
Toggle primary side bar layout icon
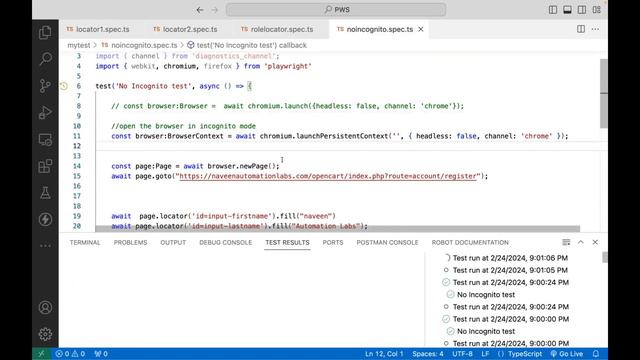point(553,10)
